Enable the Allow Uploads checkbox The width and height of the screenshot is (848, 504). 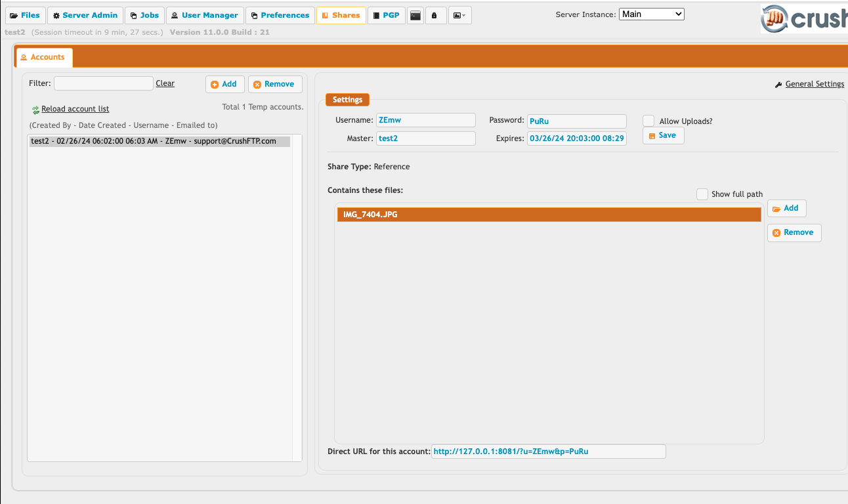(x=648, y=121)
